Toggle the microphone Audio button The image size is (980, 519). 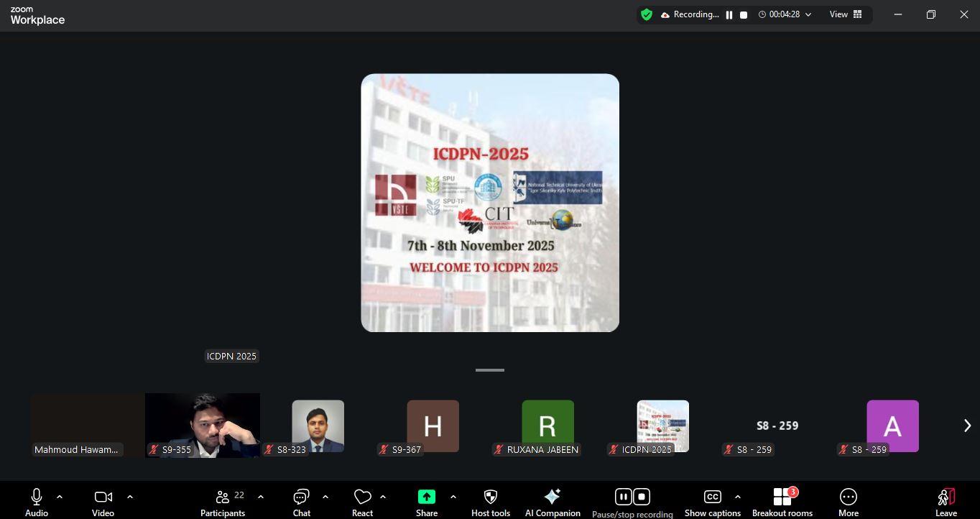(x=37, y=502)
